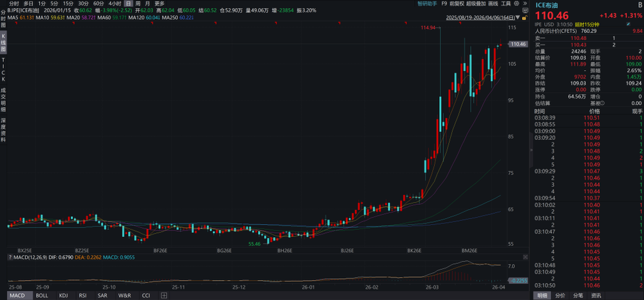This screenshot has height=300, width=644.
Task: Open the 前复权 adjustment dropdown
Action: tap(458, 3)
